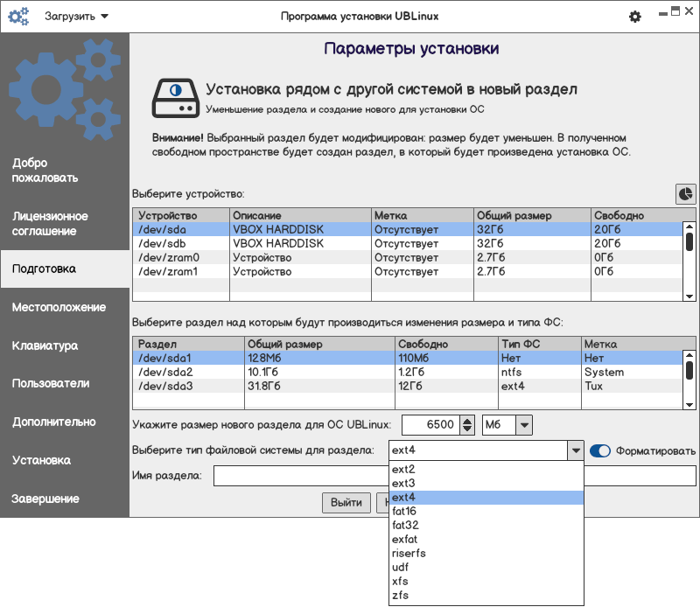Select the /dev/zram1 device row
The width and height of the screenshot is (700, 607).
click(x=408, y=271)
